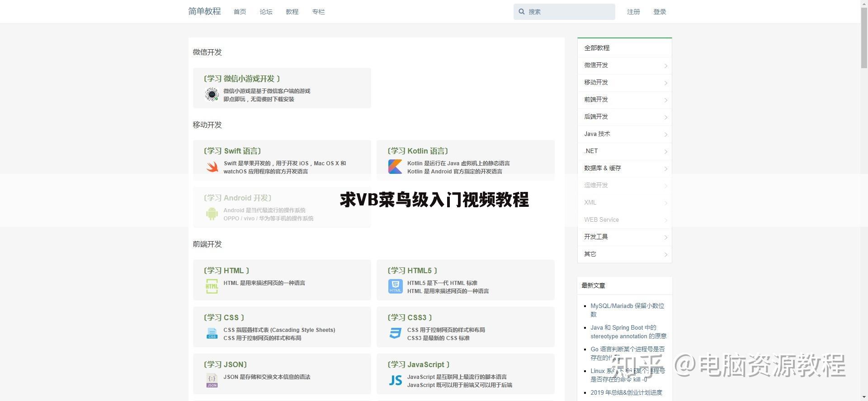Select XML category in sidebar
The width and height of the screenshot is (868, 401).
click(x=624, y=202)
